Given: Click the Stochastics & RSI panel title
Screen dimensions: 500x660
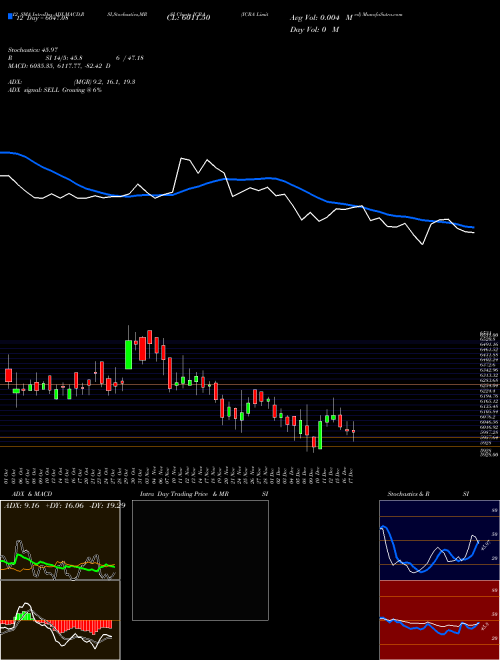Looking at the screenshot, I should pyautogui.click(x=428, y=494).
